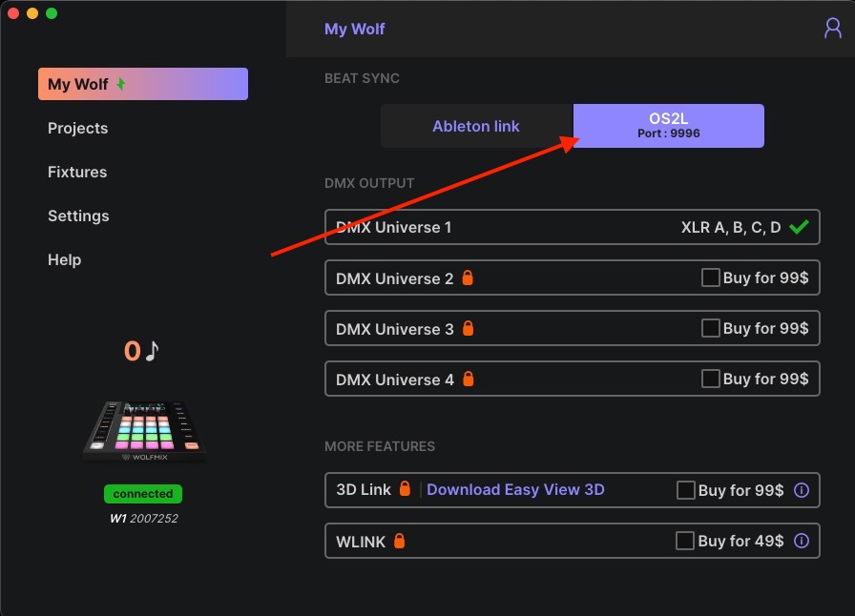Go to the My Wolf sidebar section
This screenshot has height=616, width=855.
point(143,84)
